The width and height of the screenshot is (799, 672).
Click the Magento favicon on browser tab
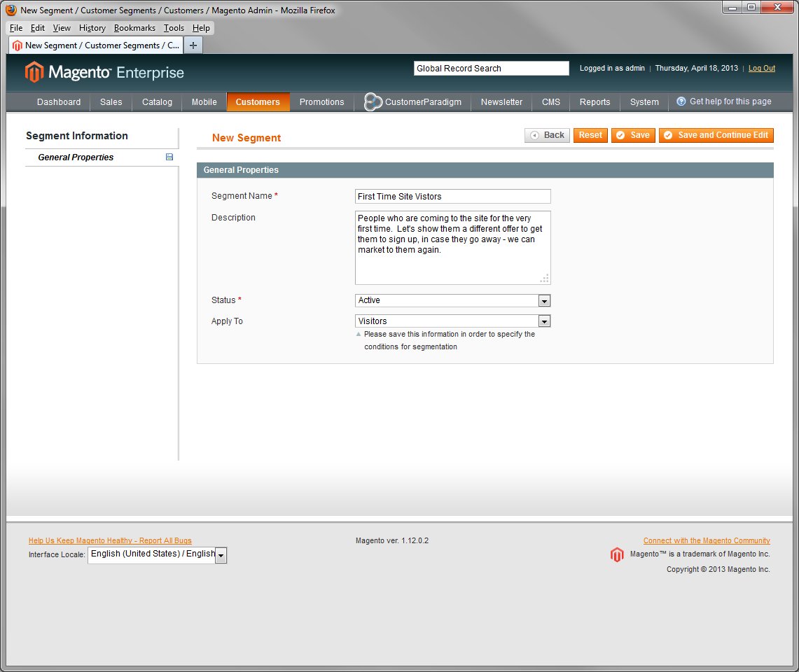pos(18,45)
